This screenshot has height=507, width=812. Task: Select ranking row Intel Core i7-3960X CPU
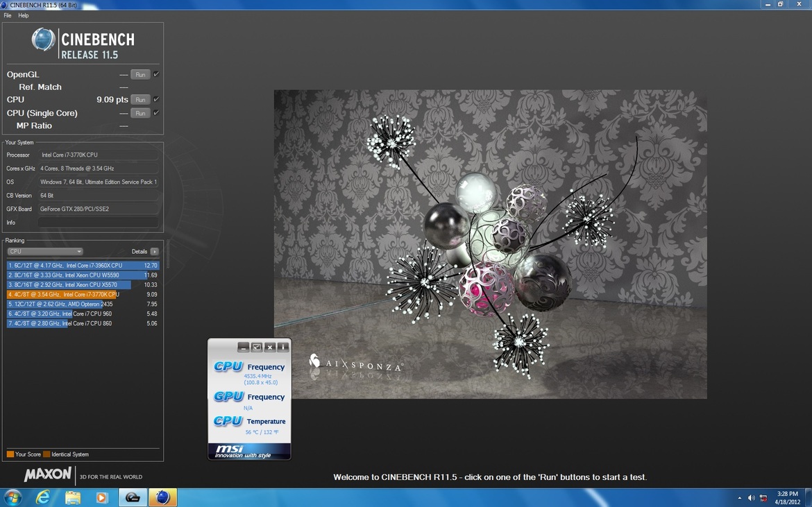click(x=83, y=266)
